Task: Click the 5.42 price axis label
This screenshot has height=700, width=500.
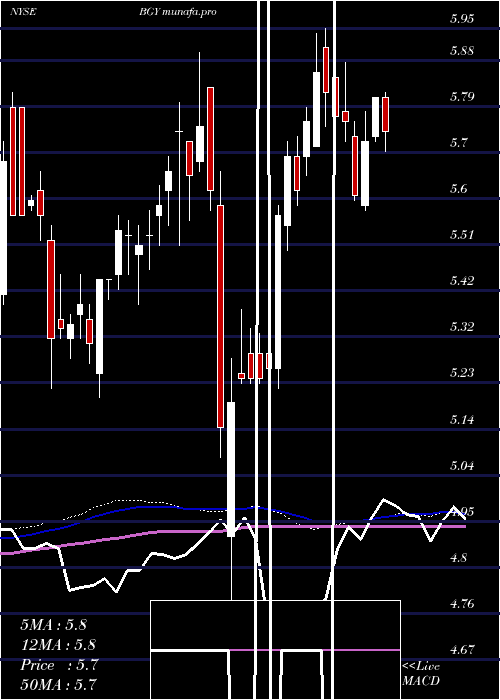Action: pos(462,281)
